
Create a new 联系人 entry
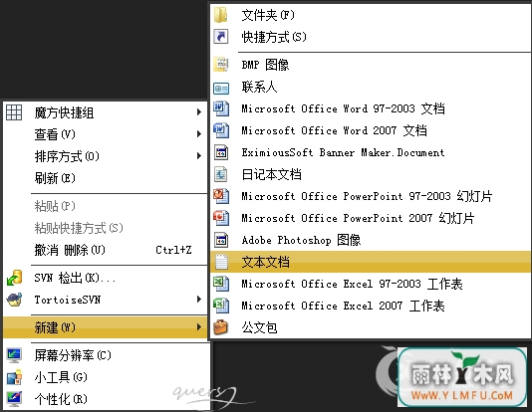(x=371, y=87)
